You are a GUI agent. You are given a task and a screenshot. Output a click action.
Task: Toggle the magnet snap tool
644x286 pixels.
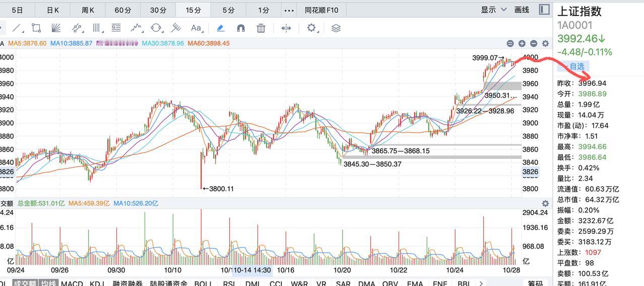click(241, 28)
